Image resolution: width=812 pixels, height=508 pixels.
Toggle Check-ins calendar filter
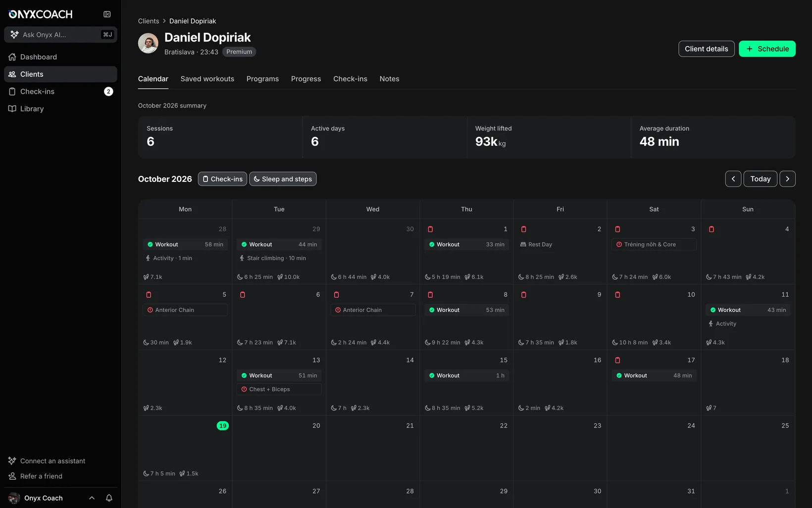[x=222, y=179]
